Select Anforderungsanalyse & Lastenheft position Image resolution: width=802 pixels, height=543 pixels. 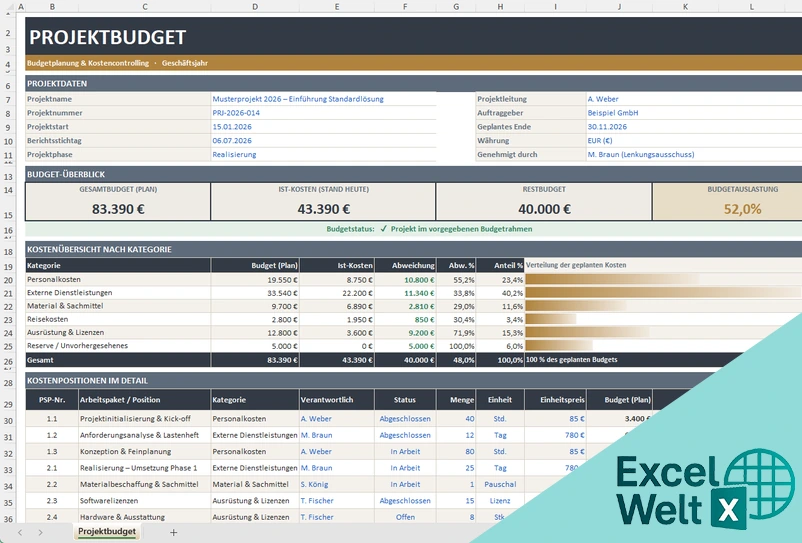[x=144, y=435]
